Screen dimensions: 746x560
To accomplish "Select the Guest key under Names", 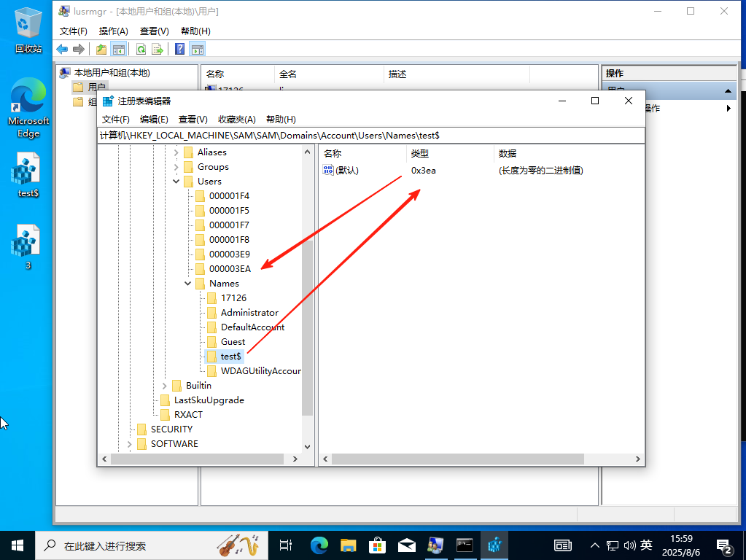I will (233, 341).
